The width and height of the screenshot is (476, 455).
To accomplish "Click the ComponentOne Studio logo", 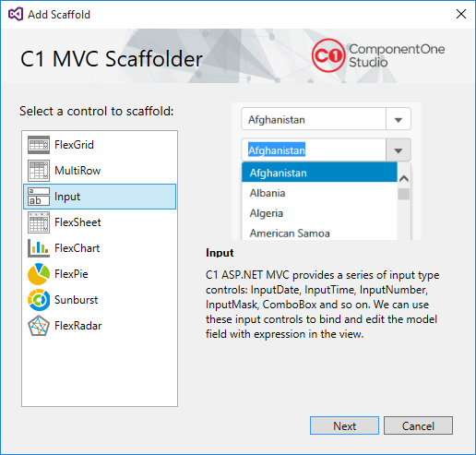I will pos(378,55).
